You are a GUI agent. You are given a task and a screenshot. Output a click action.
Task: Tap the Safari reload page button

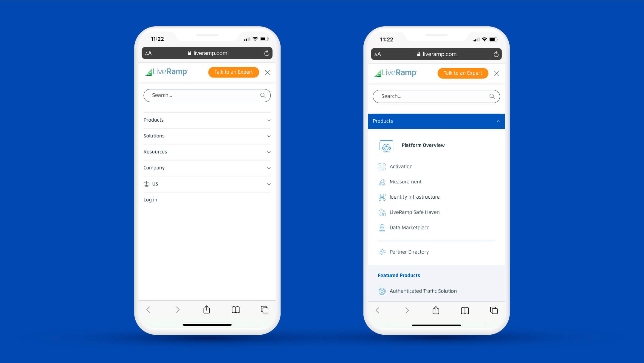[x=266, y=53]
